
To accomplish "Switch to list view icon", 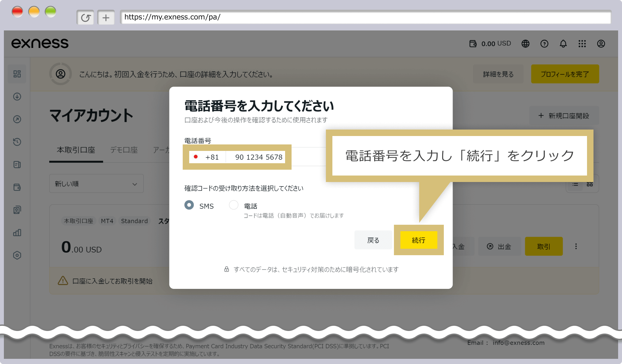I will [x=575, y=184].
